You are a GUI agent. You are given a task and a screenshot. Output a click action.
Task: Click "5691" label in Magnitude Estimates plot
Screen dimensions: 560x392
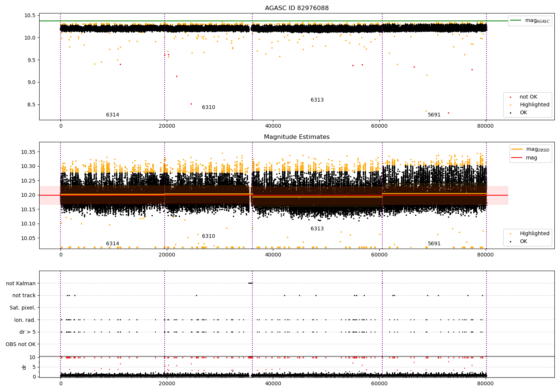tap(434, 244)
